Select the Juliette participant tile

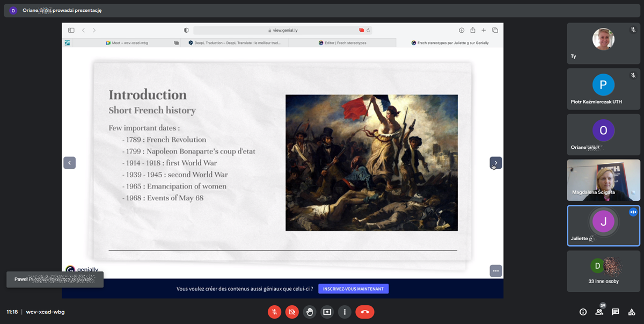pyautogui.click(x=603, y=226)
